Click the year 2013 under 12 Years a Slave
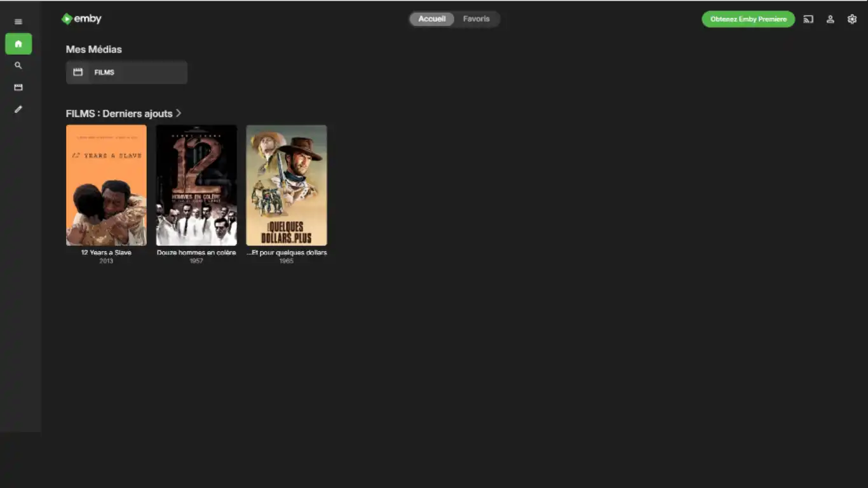 pyautogui.click(x=106, y=261)
